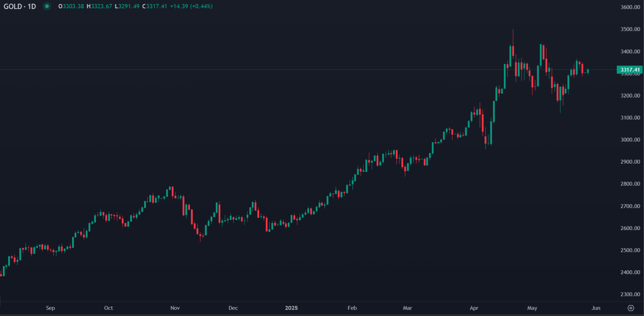The width and height of the screenshot is (644, 316).
Task: Select the 2025 marker on the time axis
Action: click(x=291, y=308)
